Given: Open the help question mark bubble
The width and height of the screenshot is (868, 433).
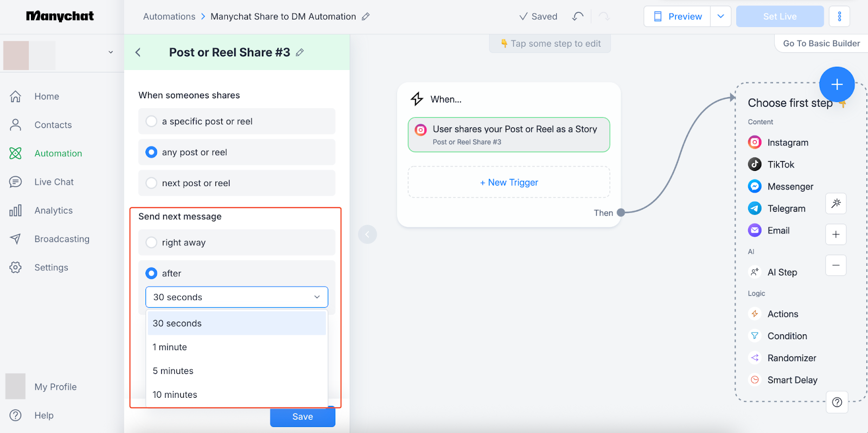Looking at the screenshot, I should [x=837, y=402].
